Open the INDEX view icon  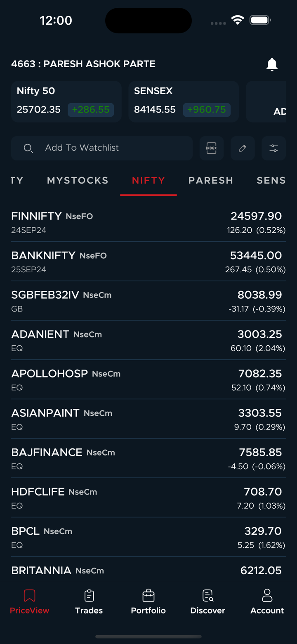[x=212, y=148]
